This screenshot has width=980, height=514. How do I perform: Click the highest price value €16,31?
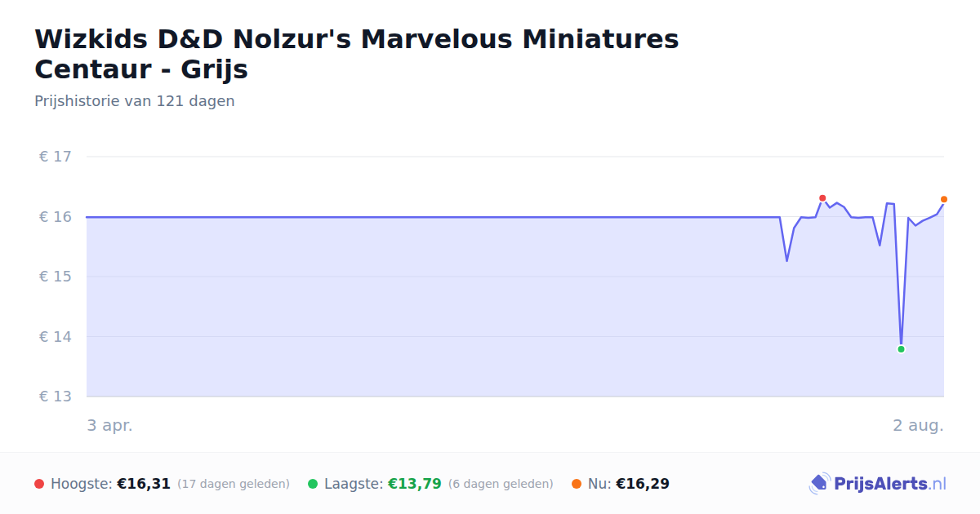pyautogui.click(x=144, y=484)
